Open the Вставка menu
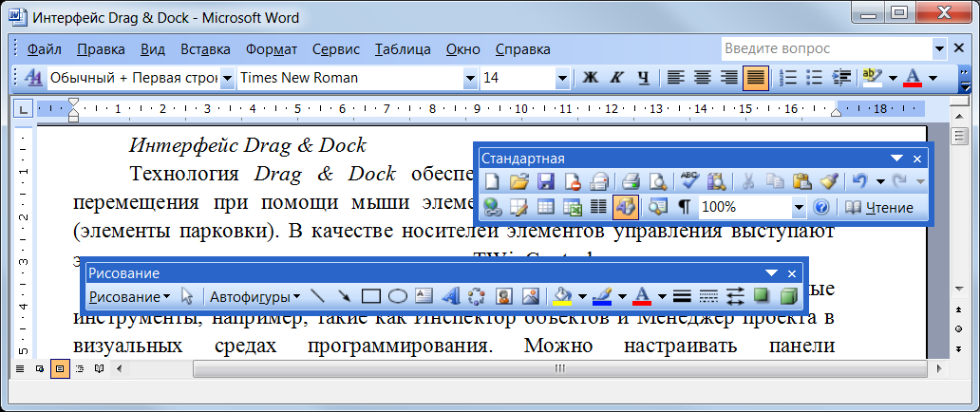 click(205, 49)
